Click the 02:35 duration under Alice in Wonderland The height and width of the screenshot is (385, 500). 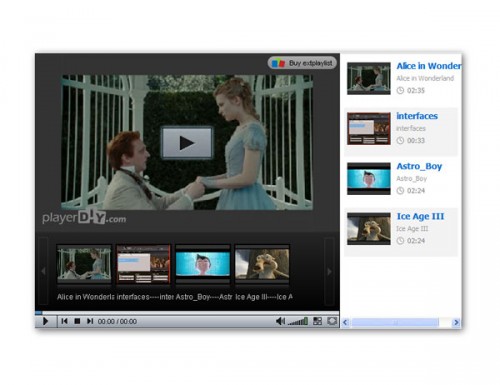(416, 91)
